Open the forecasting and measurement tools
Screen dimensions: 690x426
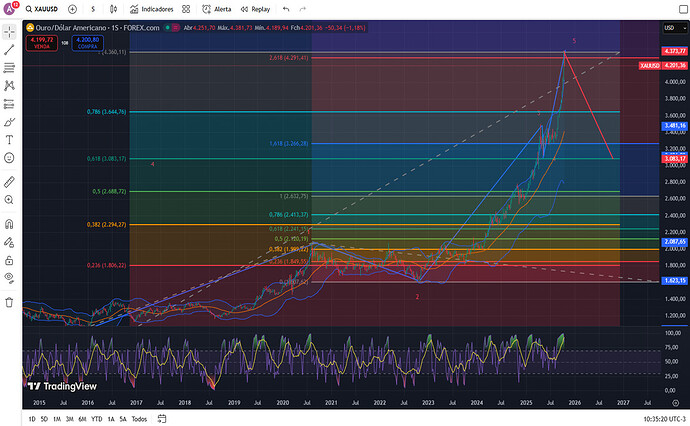9,104
